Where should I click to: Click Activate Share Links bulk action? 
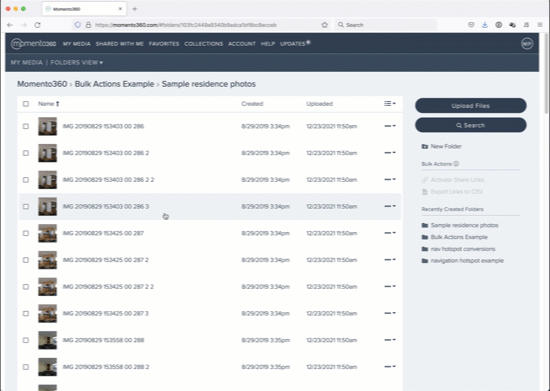pyautogui.click(x=453, y=180)
